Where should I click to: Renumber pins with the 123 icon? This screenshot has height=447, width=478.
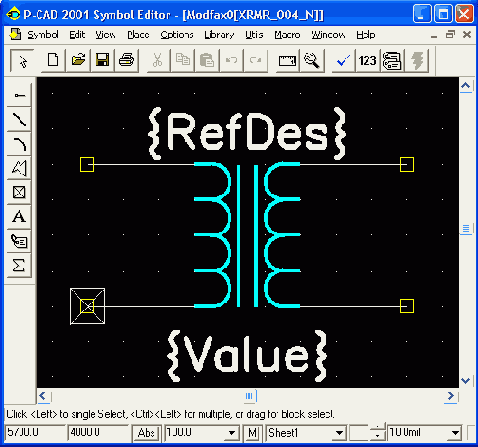(368, 61)
